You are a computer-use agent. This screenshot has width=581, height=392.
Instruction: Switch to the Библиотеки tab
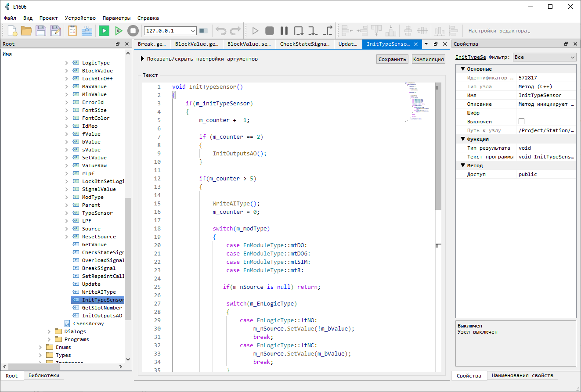[x=44, y=376]
